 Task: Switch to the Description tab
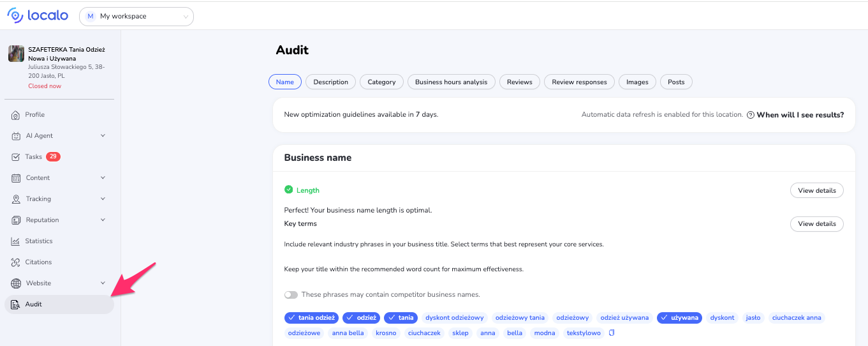(x=331, y=82)
